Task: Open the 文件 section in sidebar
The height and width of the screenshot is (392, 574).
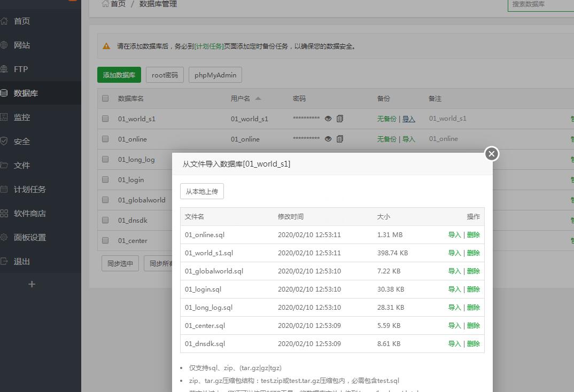Action: (x=22, y=166)
